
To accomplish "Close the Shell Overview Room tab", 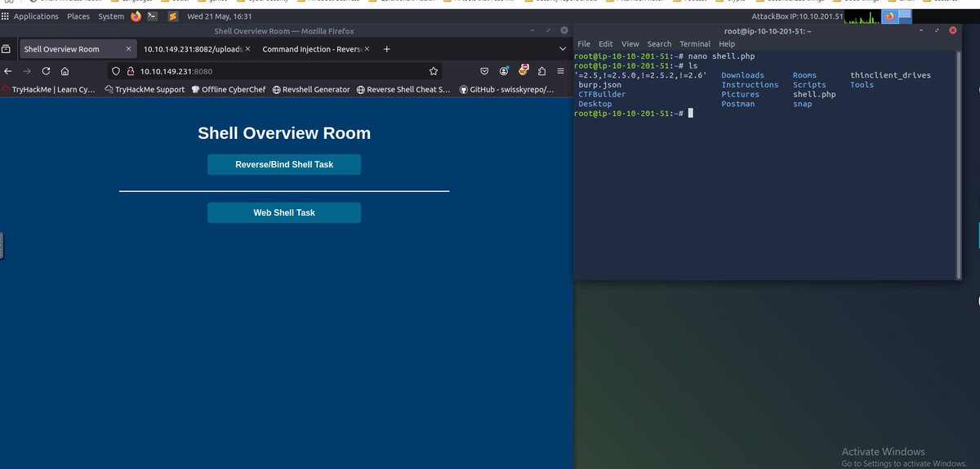I will tap(128, 49).
